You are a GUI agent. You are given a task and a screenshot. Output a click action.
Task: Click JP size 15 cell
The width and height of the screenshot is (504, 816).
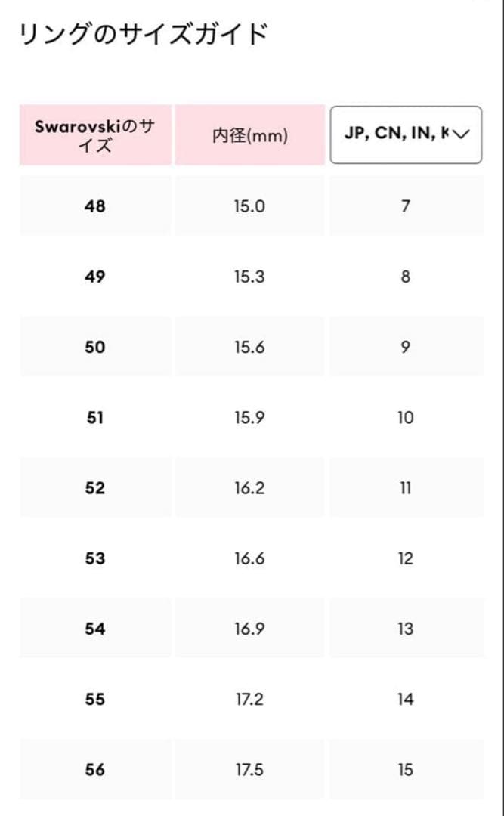click(x=406, y=770)
